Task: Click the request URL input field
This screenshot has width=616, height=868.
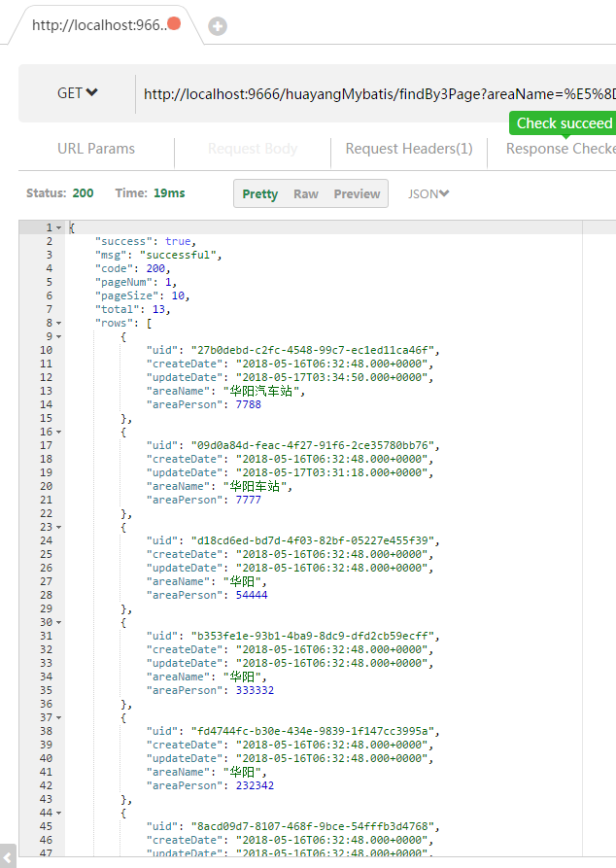Action: point(379,94)
